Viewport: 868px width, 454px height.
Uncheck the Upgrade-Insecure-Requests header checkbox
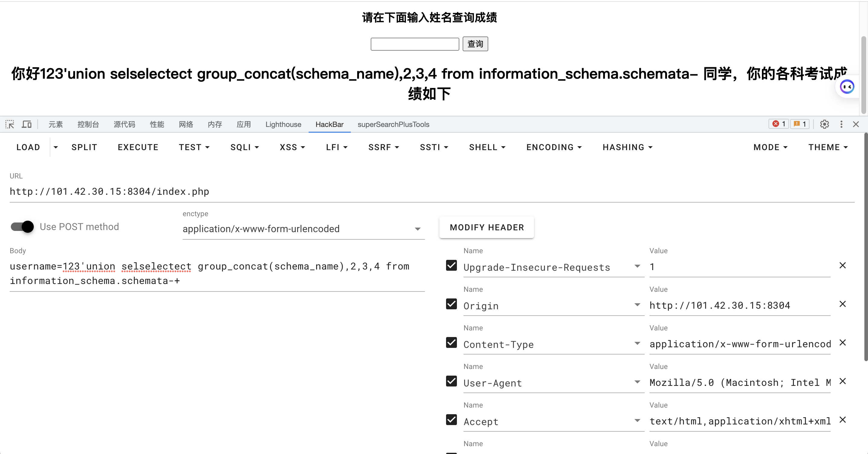(x=451, y=266)
